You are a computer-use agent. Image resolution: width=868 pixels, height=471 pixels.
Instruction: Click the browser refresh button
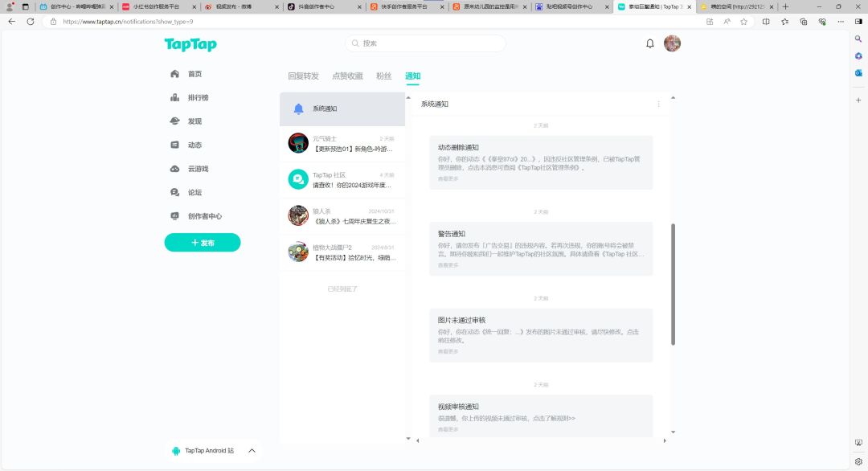31,22
